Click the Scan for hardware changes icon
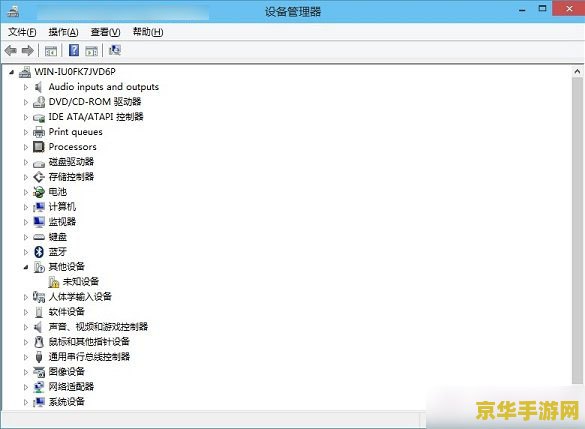 pos(115,50)
